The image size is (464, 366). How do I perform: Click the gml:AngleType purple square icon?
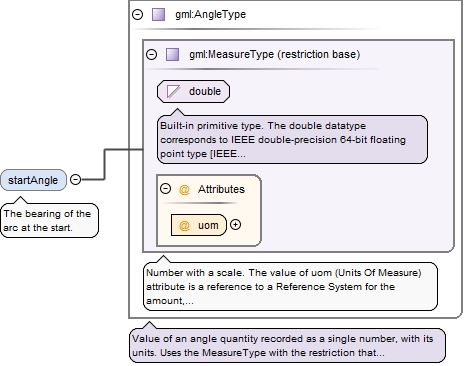coord(158,15)
